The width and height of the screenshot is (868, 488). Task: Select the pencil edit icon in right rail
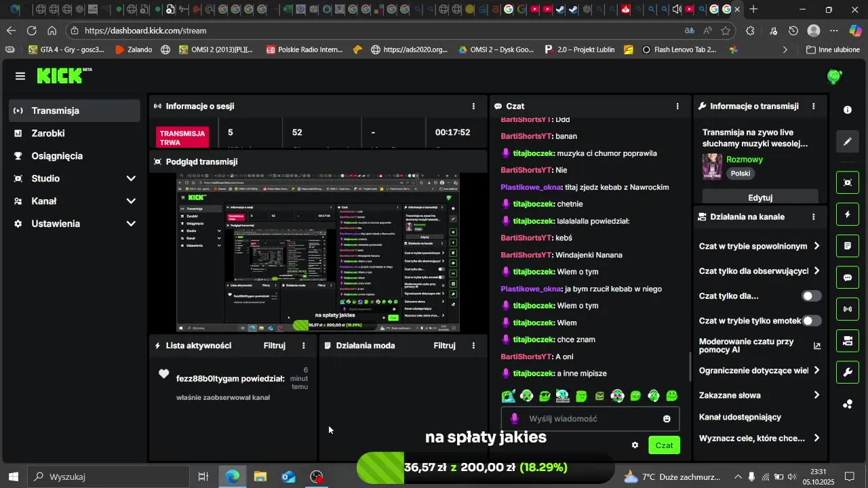848,142
